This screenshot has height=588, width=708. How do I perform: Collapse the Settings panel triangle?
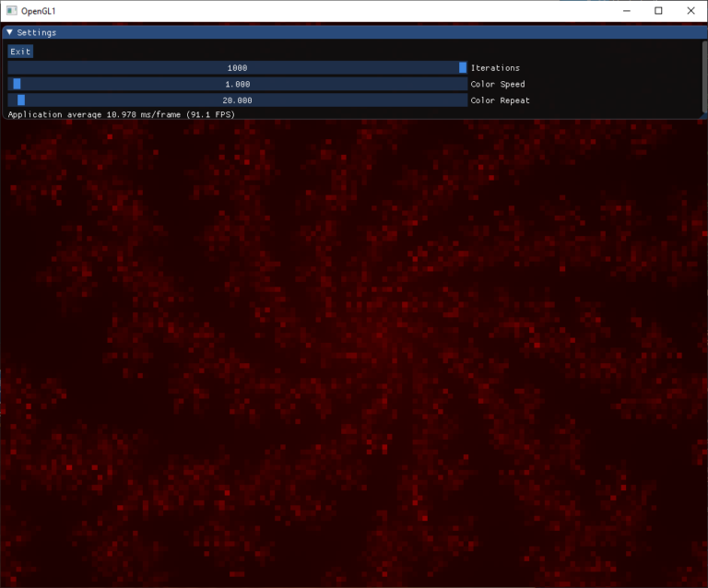(x=9, y=32)
